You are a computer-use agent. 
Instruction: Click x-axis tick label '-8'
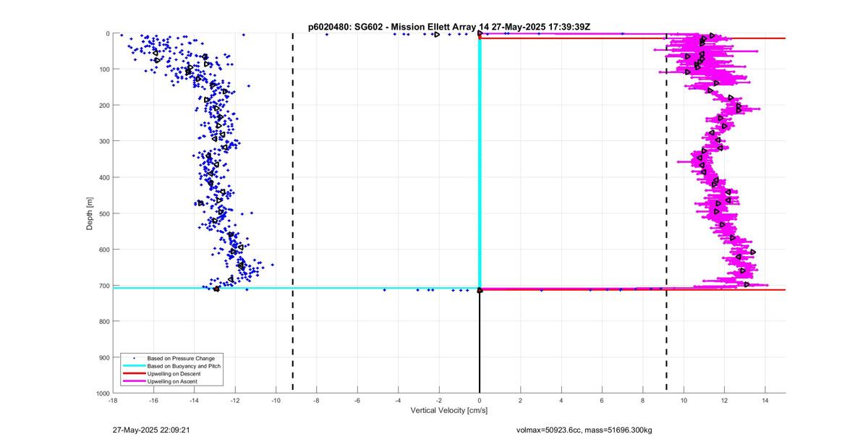click(x=317, y=400)
